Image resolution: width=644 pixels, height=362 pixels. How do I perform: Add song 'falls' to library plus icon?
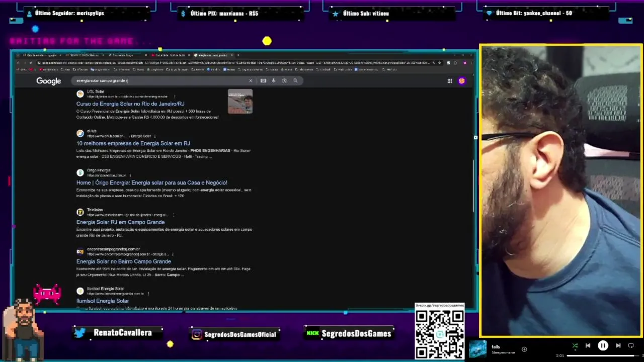[524, 349]
